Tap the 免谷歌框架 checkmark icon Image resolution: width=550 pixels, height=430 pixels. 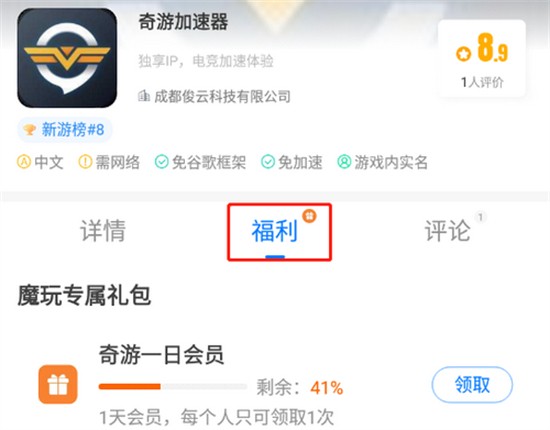pos(161,162)
